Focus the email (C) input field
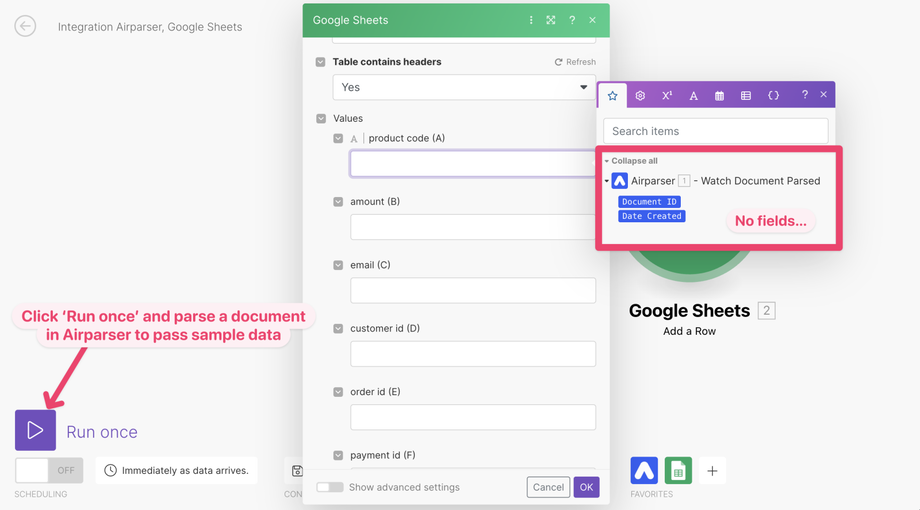This screenshot has width=920, height=510. [x=473, y=291]
